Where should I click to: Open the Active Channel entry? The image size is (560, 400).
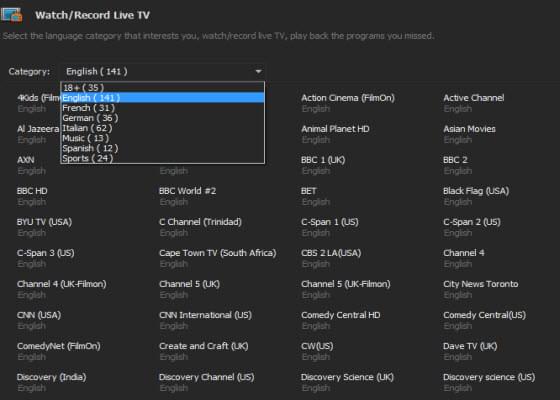pos(474,98)
